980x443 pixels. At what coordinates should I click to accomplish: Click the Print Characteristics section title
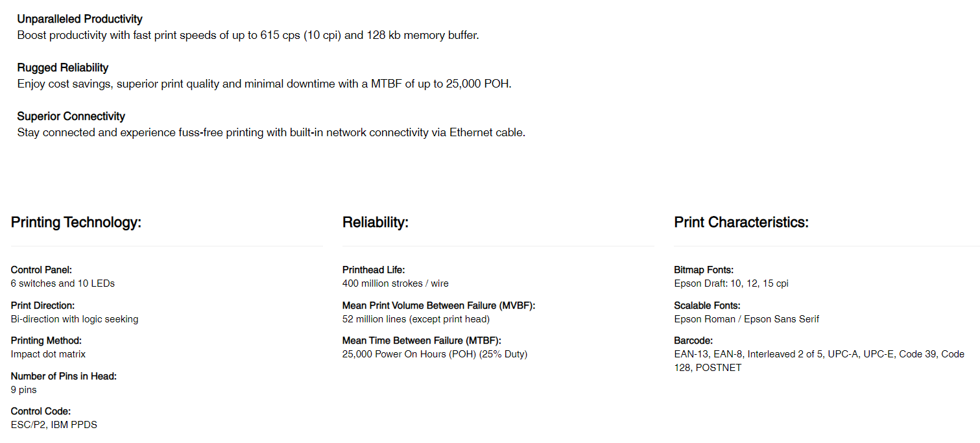[741, 222]
